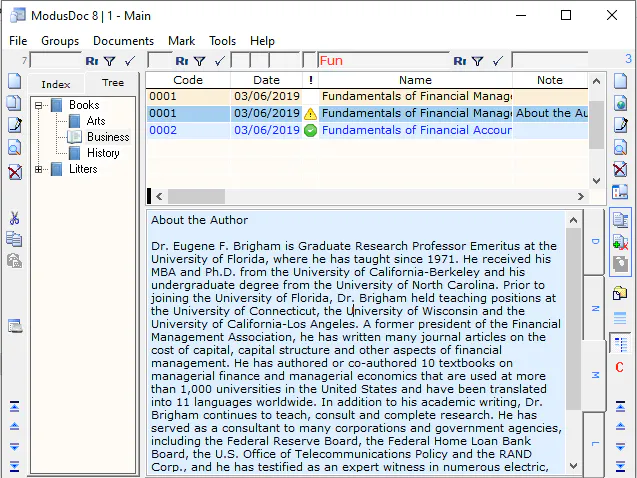Click the edit group pencil icon on the left toolbar
This screenshot has width=637, height=478.
pyautogui.click(x=15, y=125)
